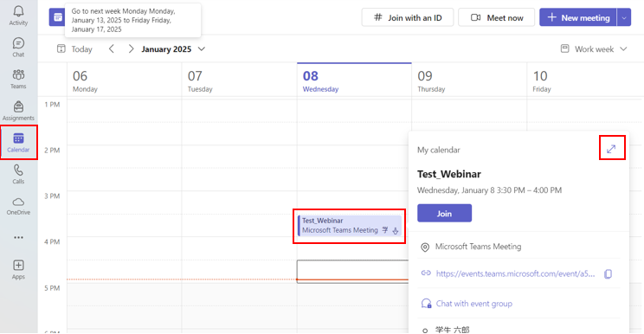This screenshot has width=644, height=334.
Task: Open the Calls section
Action: click(x=18, y=175)
